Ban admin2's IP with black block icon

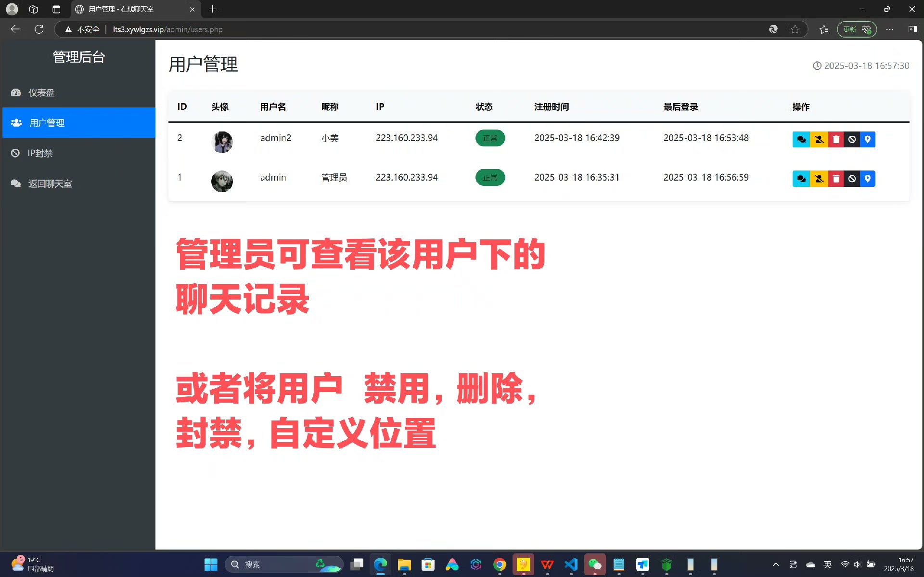852,139
